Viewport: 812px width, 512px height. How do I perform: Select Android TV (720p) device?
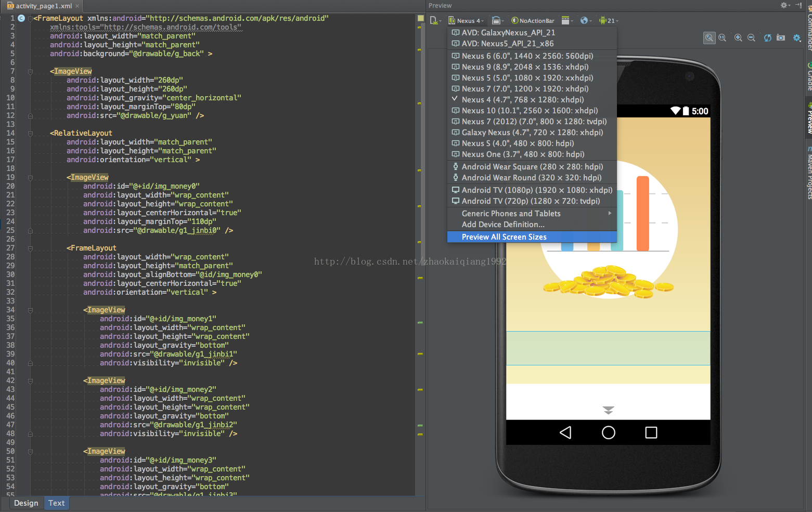pos(532,201)
